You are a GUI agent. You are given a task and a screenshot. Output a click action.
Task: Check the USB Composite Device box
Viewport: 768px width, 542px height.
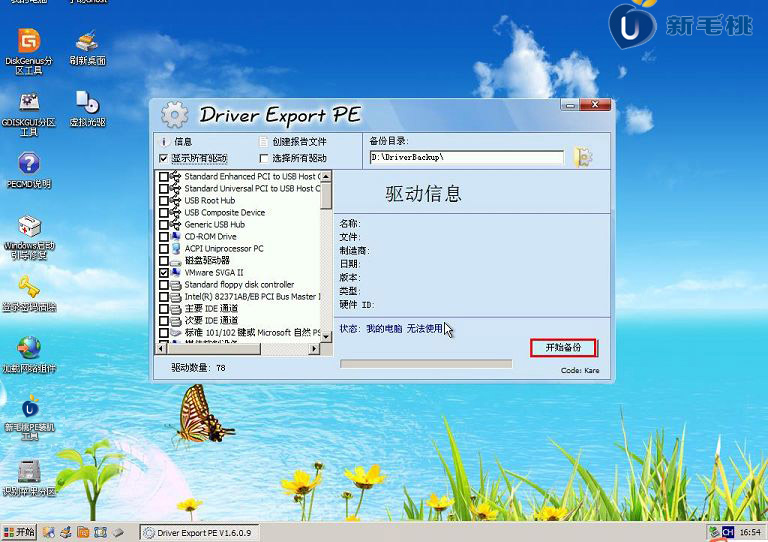[x=164, y=212]
